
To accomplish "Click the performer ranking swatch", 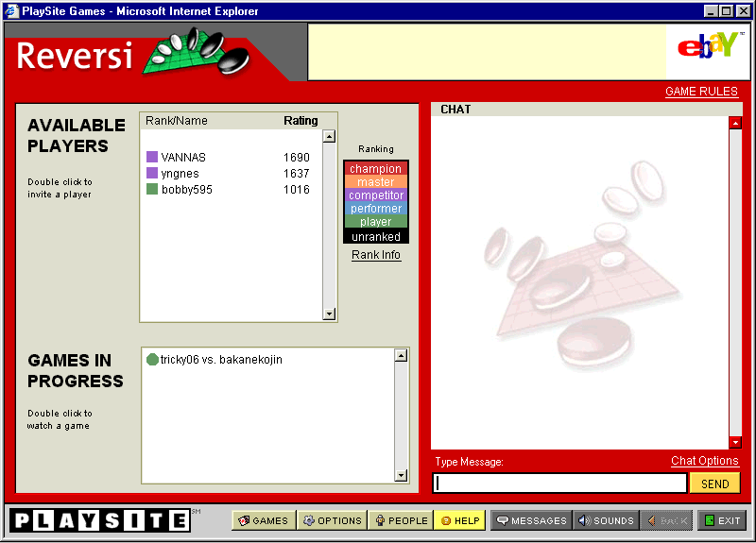I will click(375, 208).
